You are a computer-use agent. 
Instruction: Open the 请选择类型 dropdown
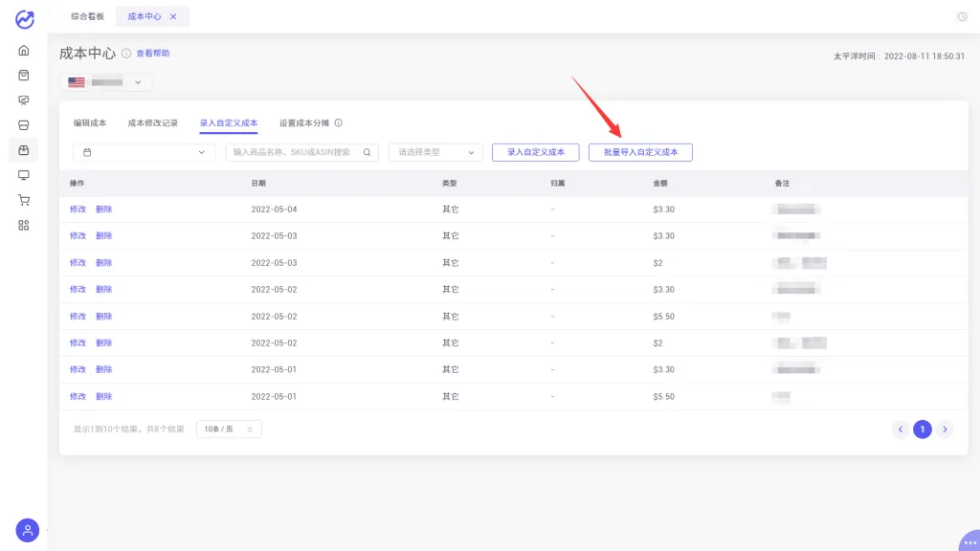coord(435,152)
